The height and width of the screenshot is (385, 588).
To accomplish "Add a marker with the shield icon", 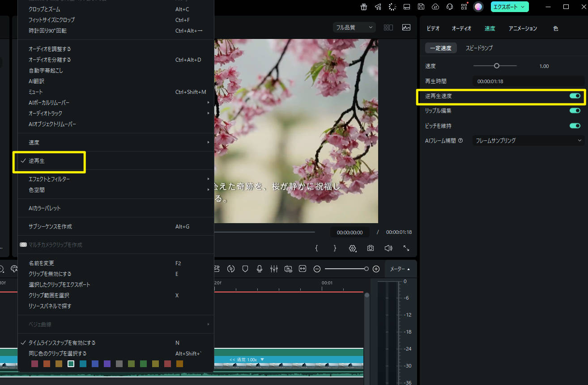I will (245, 269).
